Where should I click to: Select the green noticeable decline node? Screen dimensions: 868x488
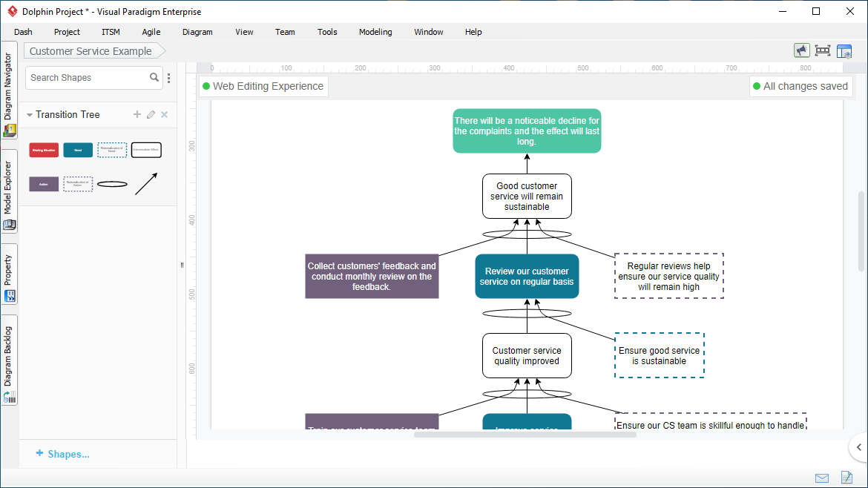click(x=527, y=131)
